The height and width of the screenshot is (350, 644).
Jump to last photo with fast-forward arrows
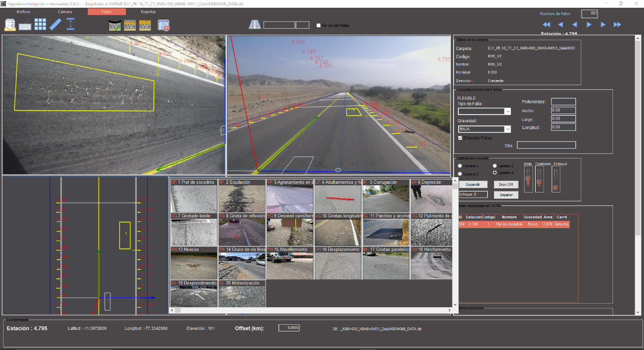617,25
